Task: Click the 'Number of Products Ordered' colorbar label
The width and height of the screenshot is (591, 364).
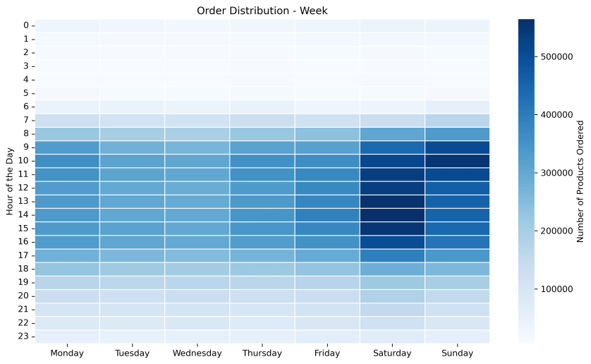Action: tap(580, 181)
